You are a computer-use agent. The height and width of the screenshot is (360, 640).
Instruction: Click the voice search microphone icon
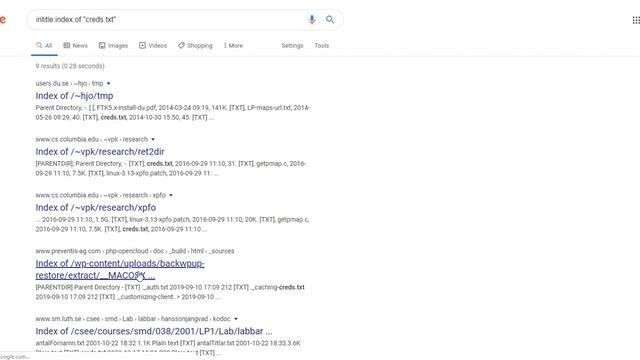pyautogui.click(x=312, y=19)
